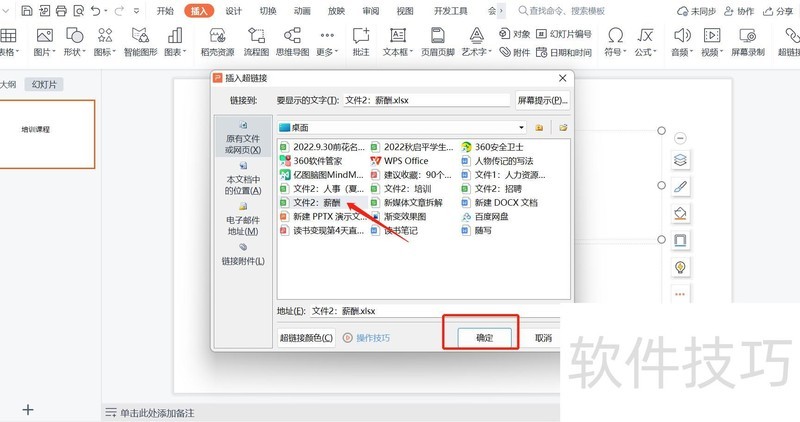This screenshot has width=800, height=422.
Task: Insert a 文本框 text box
Action: coord(397,42)
